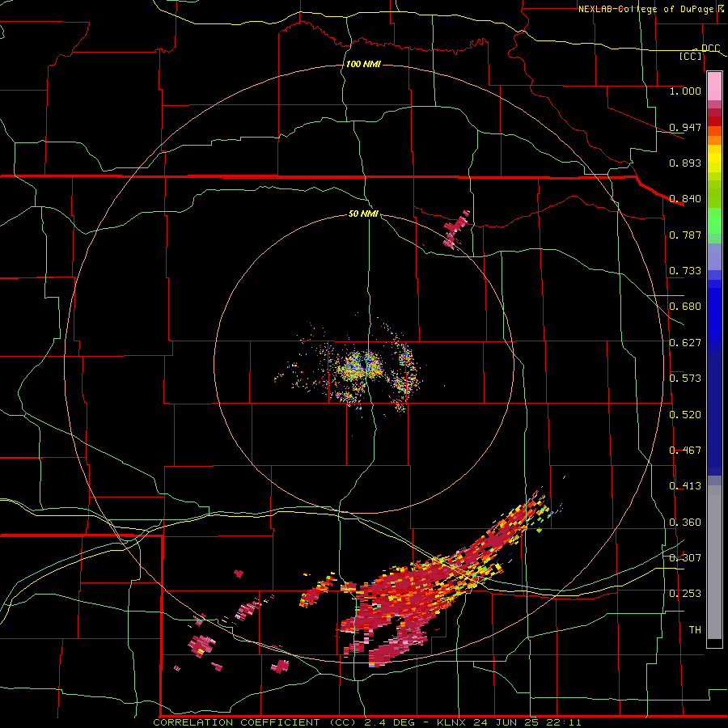Click the 0.947 legend value
Screen dimensions: 728x728
click(x=685, y=127)
